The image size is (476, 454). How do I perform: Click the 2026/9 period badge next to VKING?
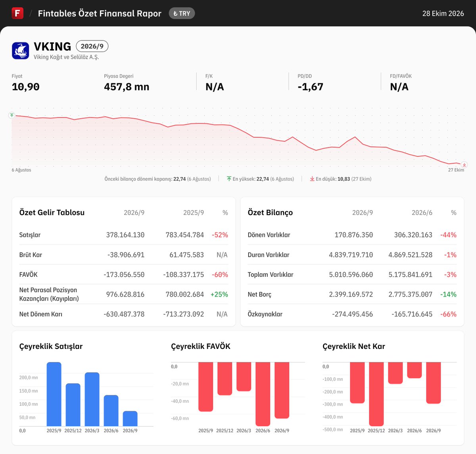92,46
